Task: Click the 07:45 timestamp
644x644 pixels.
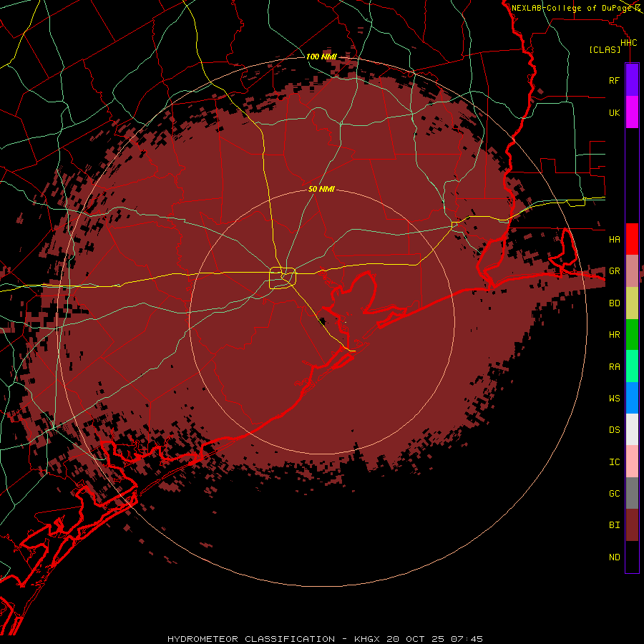Action: pyautogui.click(x=467, y=639)
